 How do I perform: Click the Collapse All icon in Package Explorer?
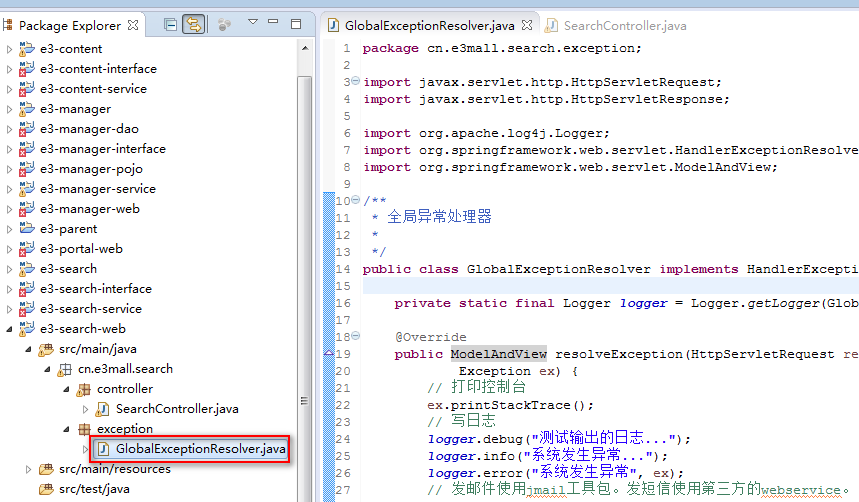[170, 25]
